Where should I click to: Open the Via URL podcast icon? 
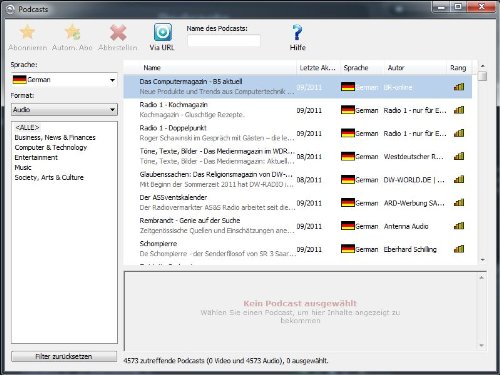(x=163, y=32)
